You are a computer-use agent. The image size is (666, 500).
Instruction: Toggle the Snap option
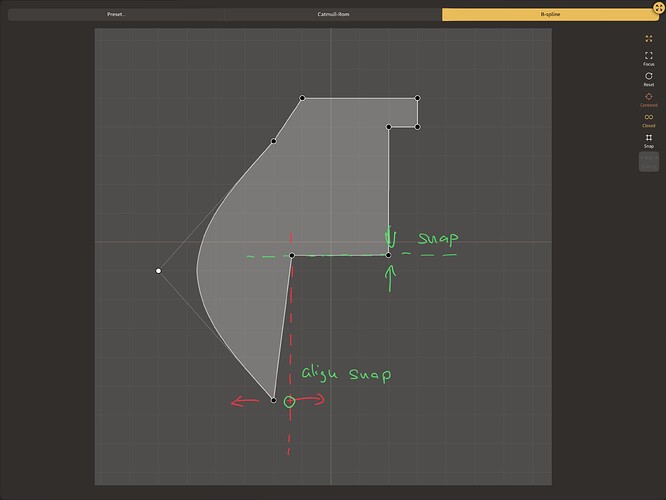click(x=649, y=141)
